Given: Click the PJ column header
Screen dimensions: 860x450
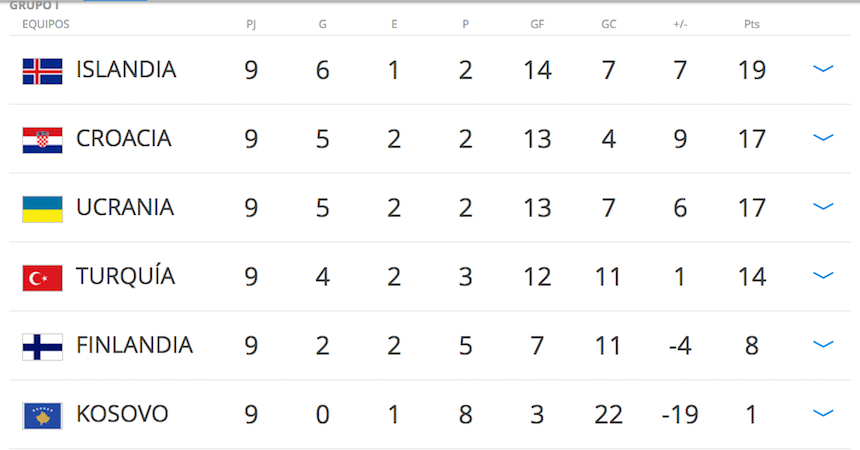Looking at the screenshot, I should pyautogui.click(x=251, y=23).
